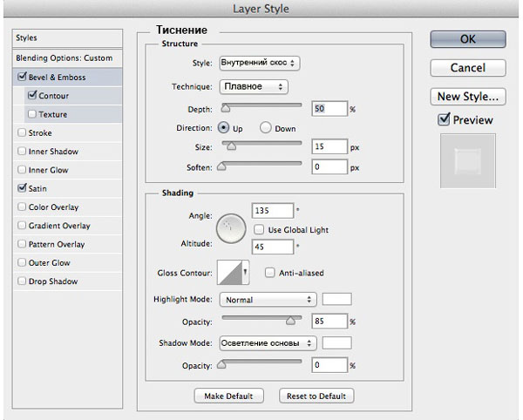Enable Color Overlay checkbox

tap(22, 207)
